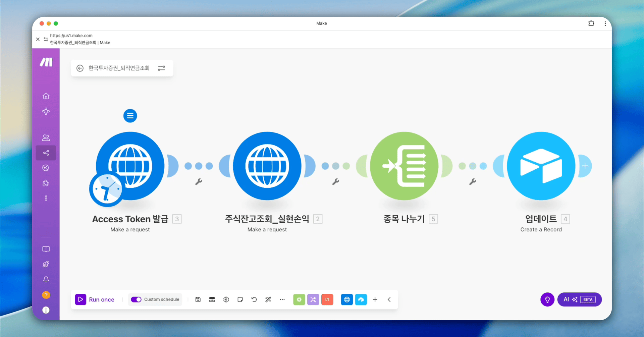Image resolution: width=644 pixels, height=337 pixels.
Task: Click the puzzle piece icon in the sidebar
Action: point(46,183)
